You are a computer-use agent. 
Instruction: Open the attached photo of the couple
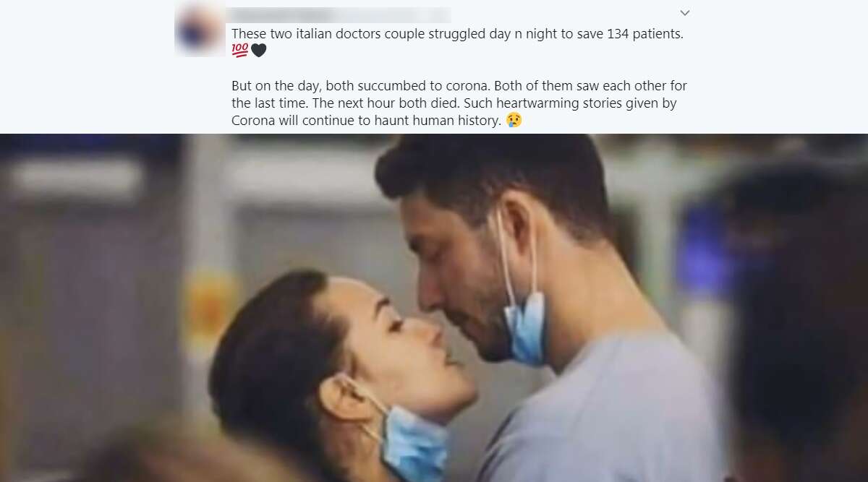434,308
